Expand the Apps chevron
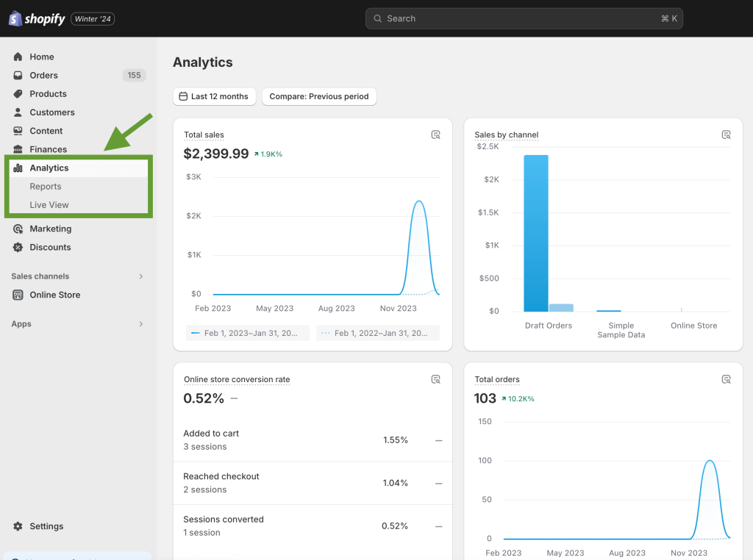 140,324
